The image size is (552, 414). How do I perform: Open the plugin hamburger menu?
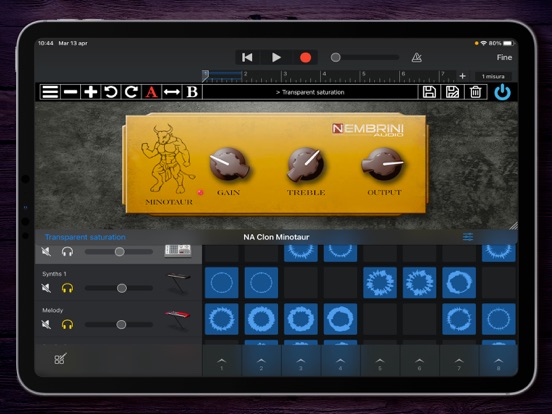(50, 92)
